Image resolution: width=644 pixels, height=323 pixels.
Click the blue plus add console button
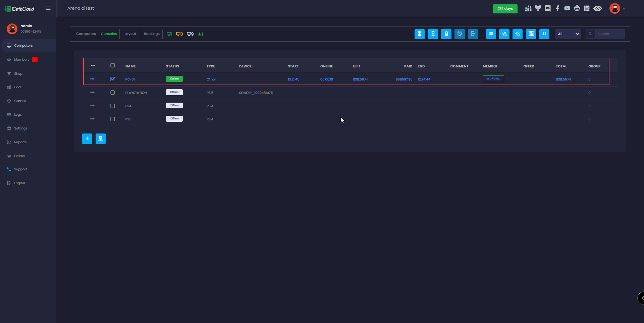pyautogui.click(x=87, y=139)
